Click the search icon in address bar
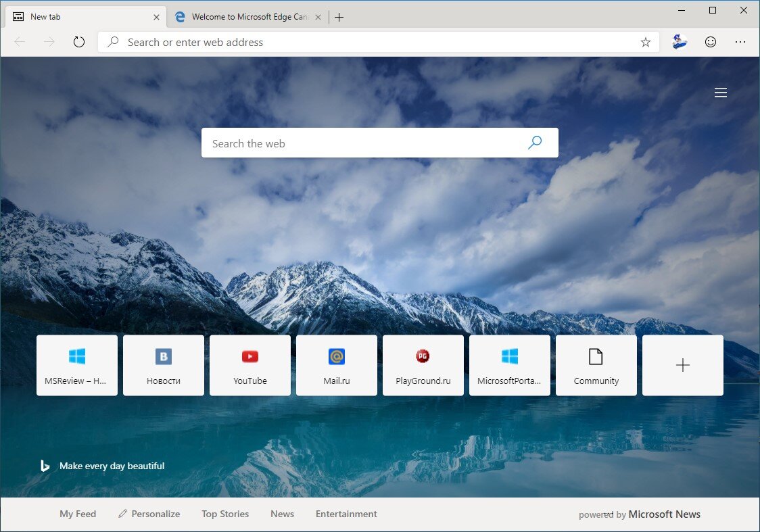The image size is (760, 532). (113, 42)
